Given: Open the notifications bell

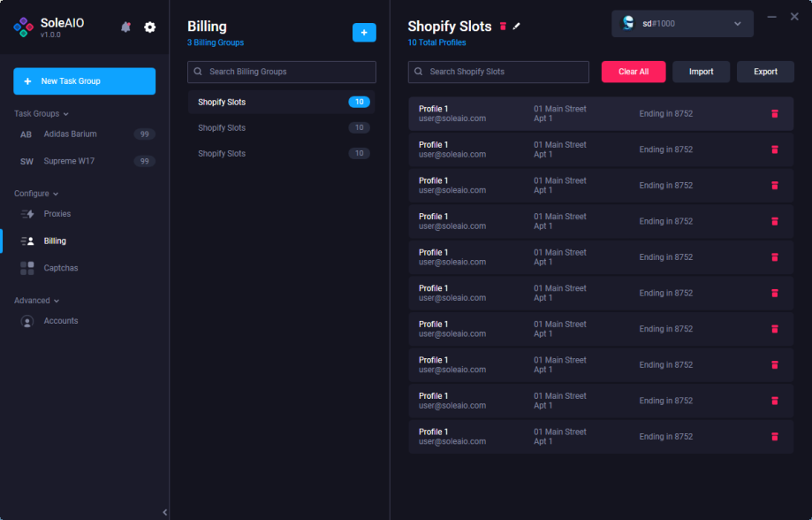Looking at the screenshot, I should [125, 27].
